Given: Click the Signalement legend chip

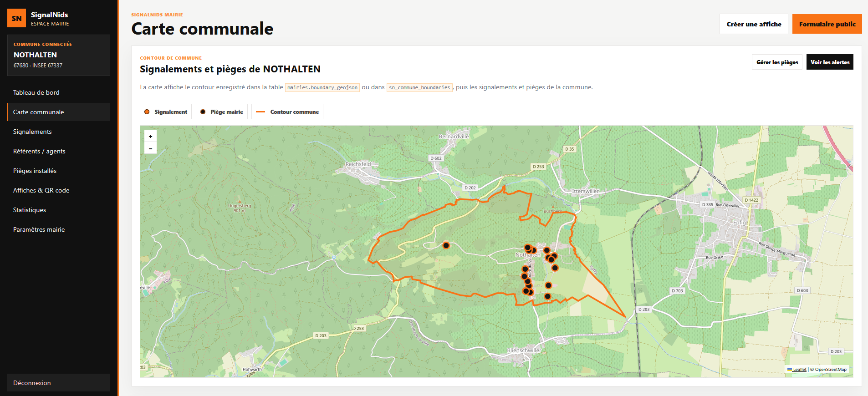Looking at the screenshot, I should 166,112.
